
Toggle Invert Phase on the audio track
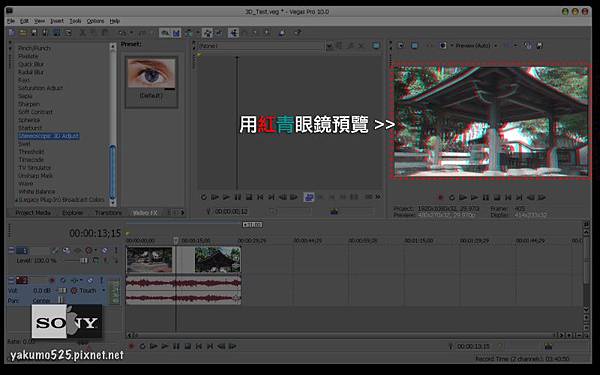[62, 280]
